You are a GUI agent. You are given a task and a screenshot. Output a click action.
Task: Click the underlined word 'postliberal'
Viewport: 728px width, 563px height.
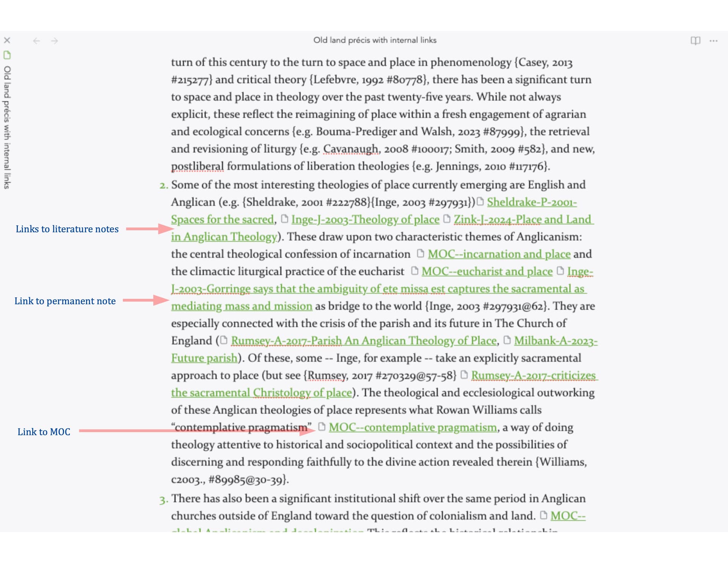[198, 166]
